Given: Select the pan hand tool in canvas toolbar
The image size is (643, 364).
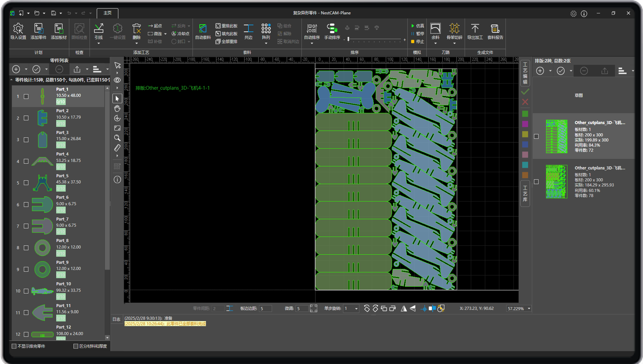Looking at the screenshot, I should coord(117,108).
